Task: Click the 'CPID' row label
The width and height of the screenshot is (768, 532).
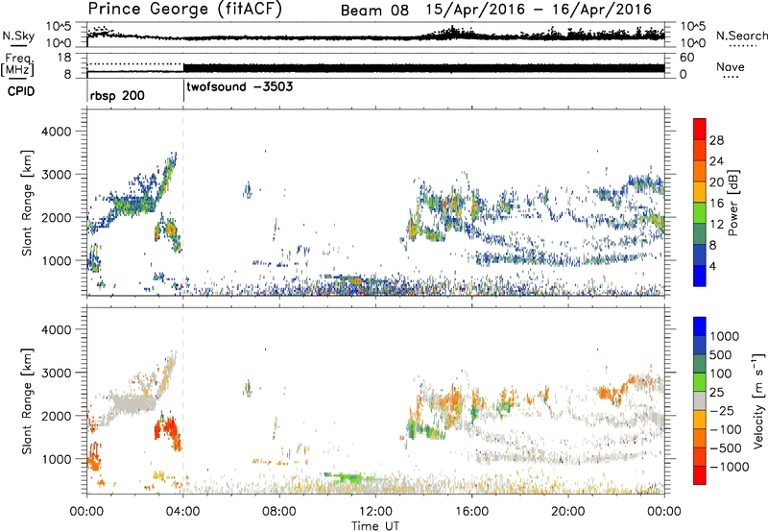Action: [21, 91]
